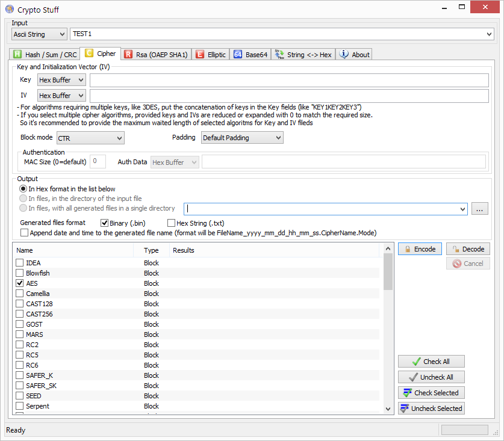The image size is (504, 441).
Task: Check the Serpent cipher checkbox
Action: pyautogui.click(x=20, y=406)
